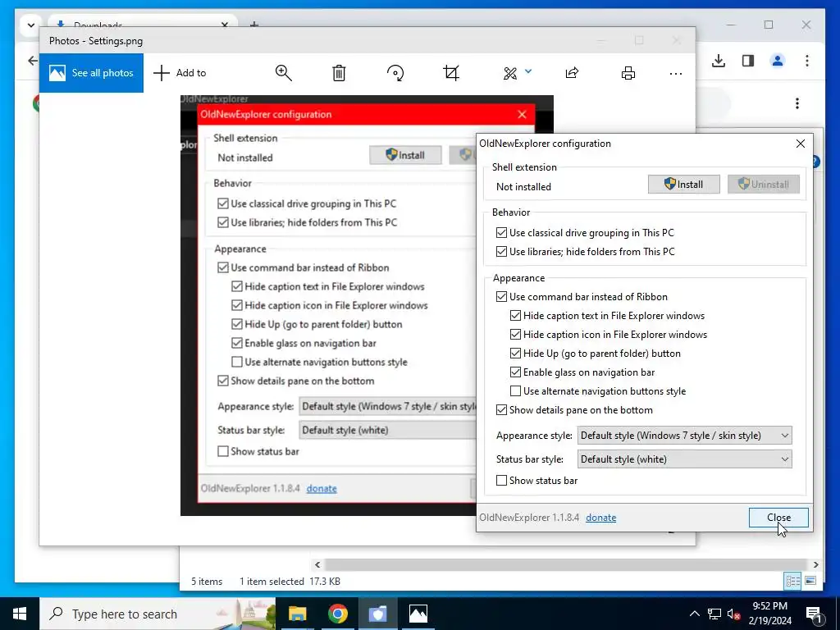Viewport: 840px width, 630px height.
Task: Click the donate link in the dialog
Action: point(600,518)
